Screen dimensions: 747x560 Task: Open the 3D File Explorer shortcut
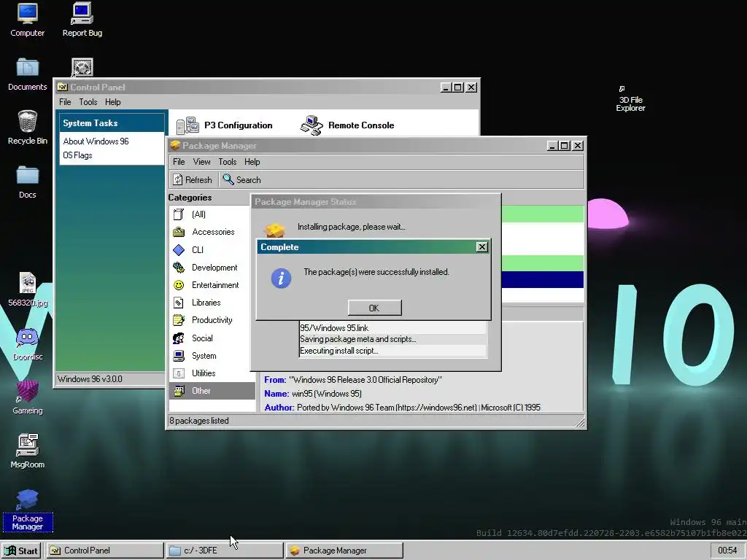[x=630, y=99]
